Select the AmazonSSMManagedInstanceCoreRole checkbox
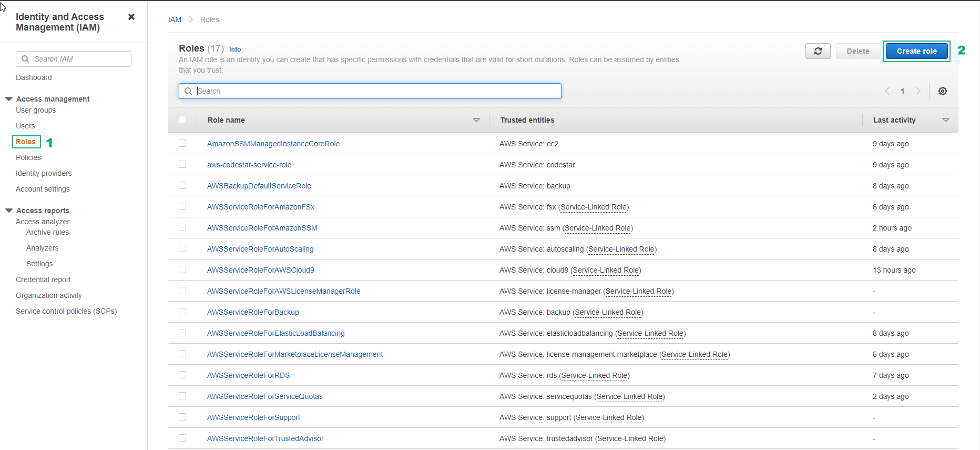980x450 pixels. click(x=182, y=143)
